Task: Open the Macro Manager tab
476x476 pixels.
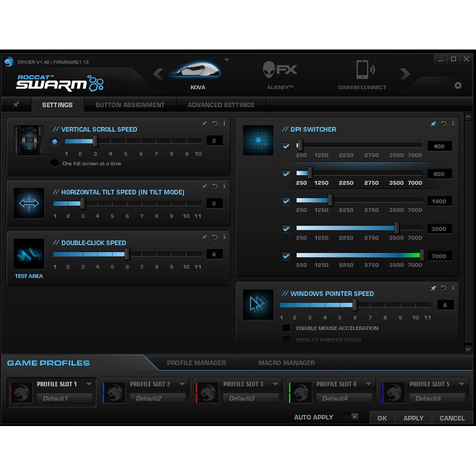Action: [286, 363]
